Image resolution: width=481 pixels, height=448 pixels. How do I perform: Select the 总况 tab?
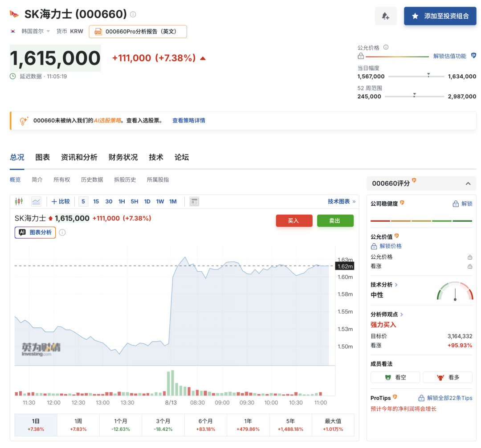coord(17,158)
